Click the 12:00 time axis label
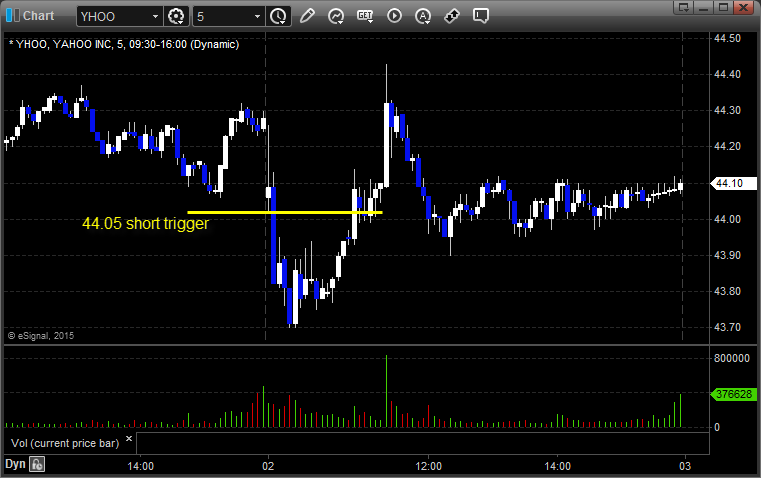 pos(429,466)
